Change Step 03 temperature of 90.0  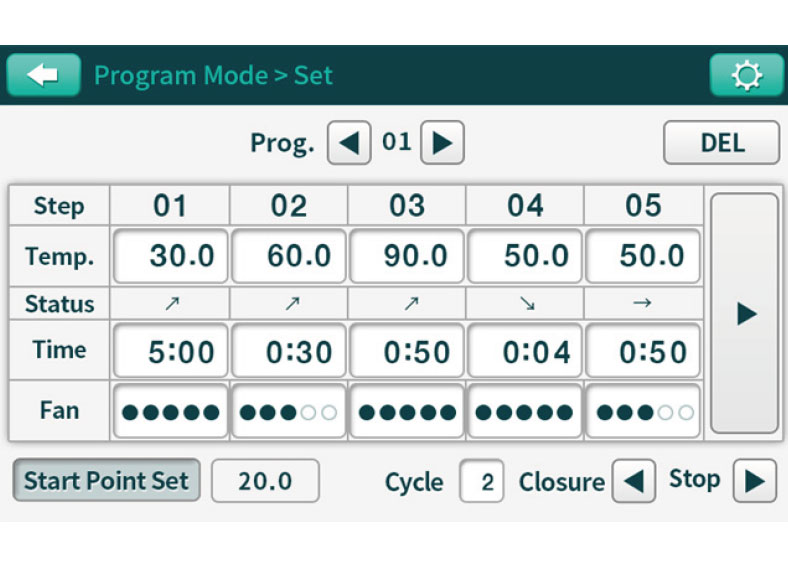[x=407, y=256]
